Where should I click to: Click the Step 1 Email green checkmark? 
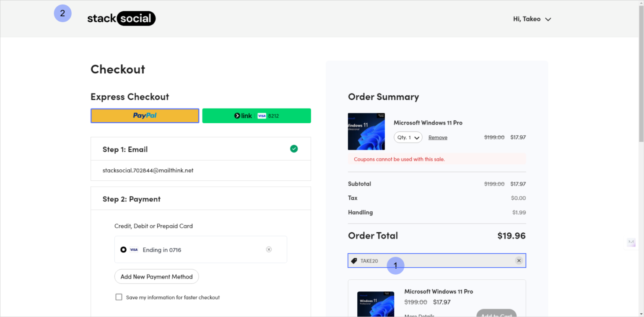point(294,148)
